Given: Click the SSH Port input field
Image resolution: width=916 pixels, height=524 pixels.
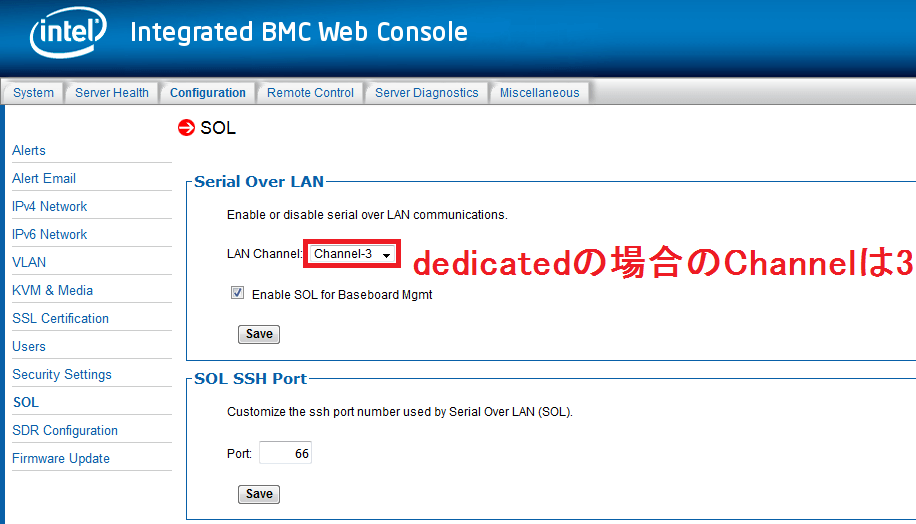Looking at the screenshot, I should (285, 453).
